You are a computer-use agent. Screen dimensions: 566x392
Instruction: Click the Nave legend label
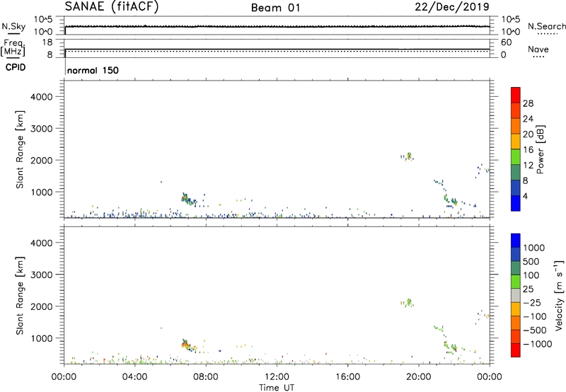538,50
